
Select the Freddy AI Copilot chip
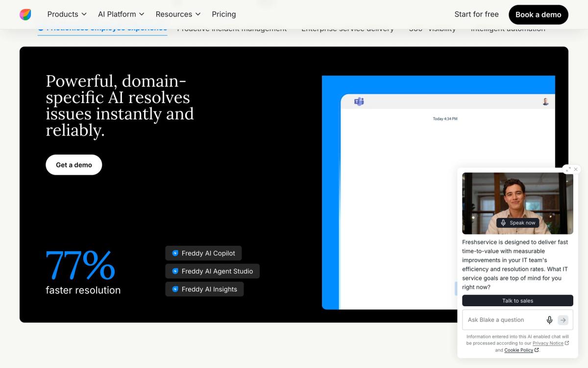point(203,253)
